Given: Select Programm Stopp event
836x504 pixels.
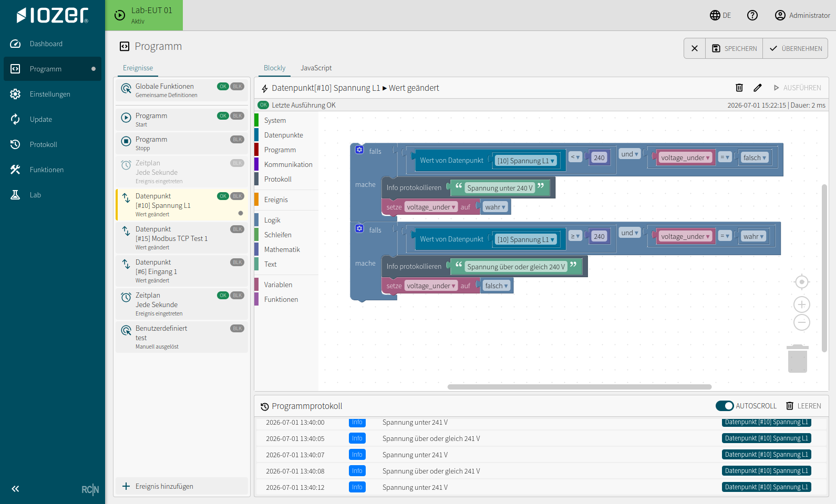Looking at the screenshot, I should click(x=182, y=143).
